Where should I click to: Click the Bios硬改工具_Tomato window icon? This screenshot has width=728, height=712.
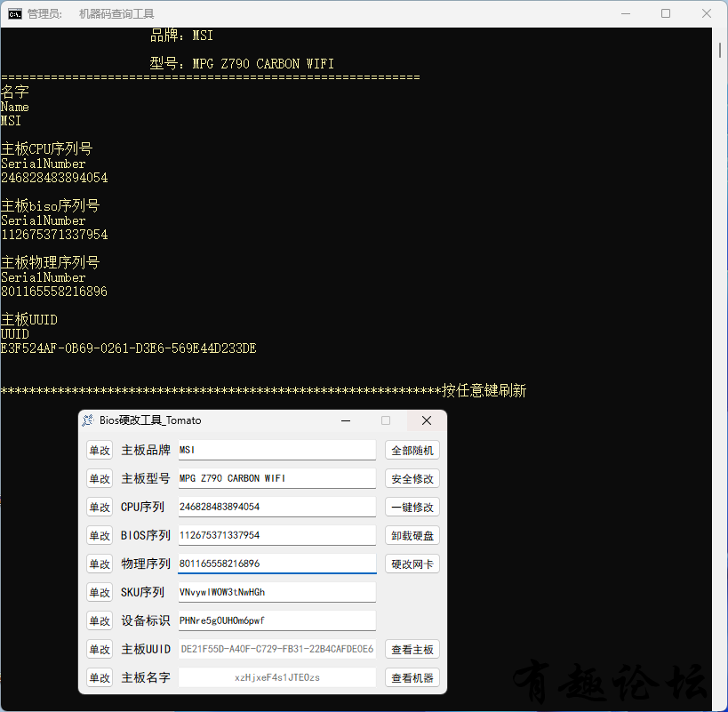point(88,420)
